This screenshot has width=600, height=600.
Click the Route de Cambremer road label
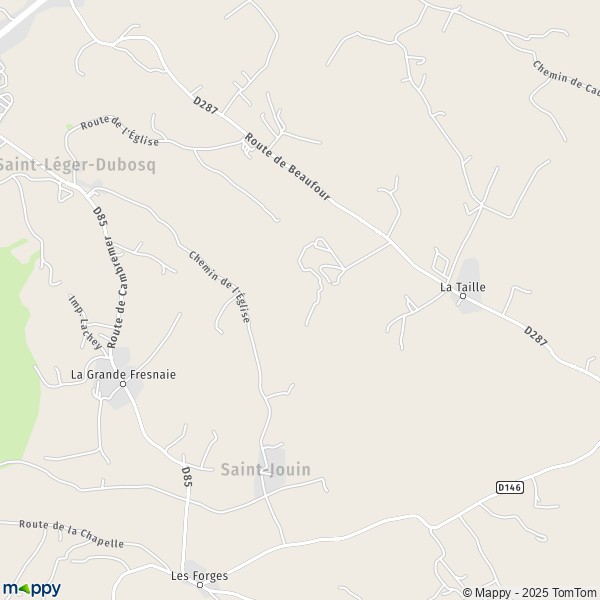117,292
